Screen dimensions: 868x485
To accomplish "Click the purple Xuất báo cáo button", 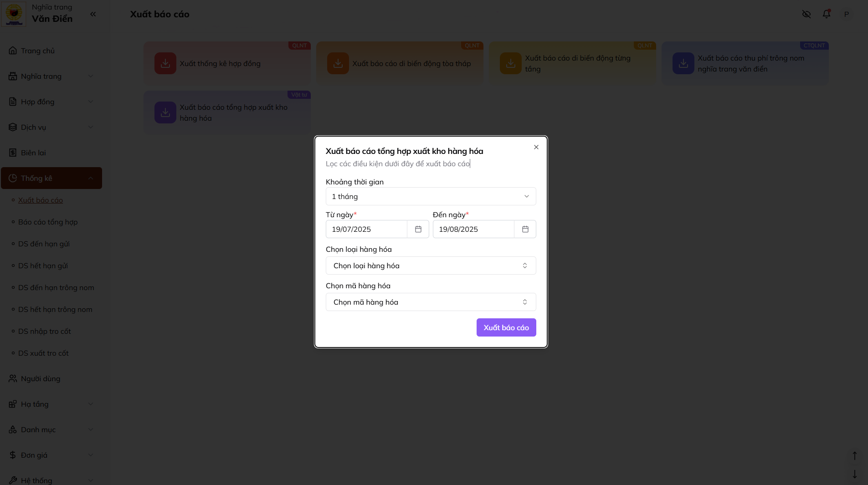I will [506, 327].
